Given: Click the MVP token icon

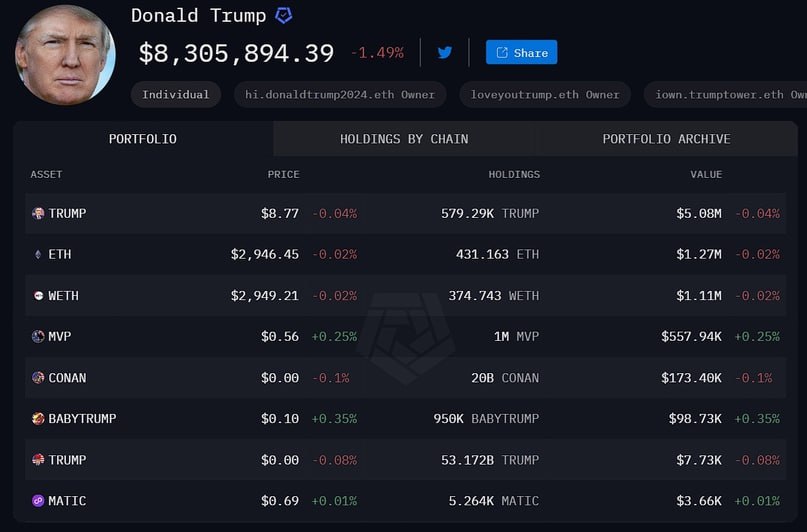Looking at the screenshot, I should (x=38, y=337).
